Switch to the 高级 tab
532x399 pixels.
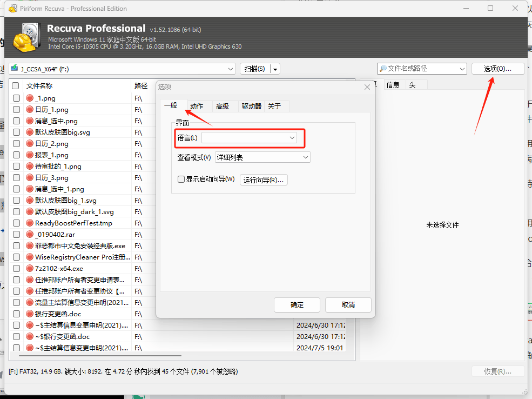[223, 107]
